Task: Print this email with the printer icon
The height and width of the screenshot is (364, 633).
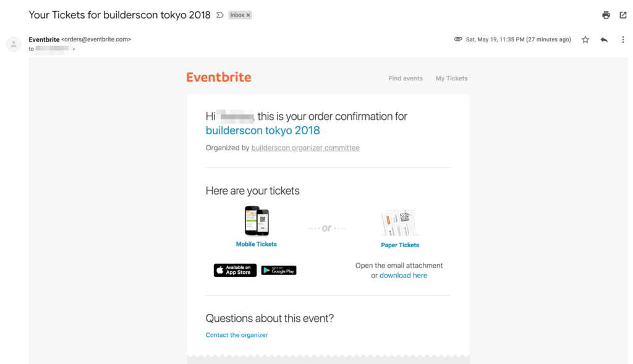Action: (x=606, y=15)
